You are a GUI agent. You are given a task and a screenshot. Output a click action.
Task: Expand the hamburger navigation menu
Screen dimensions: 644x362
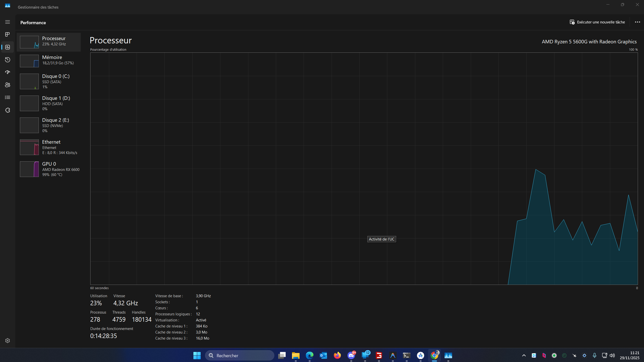click(x=8, y=22)
